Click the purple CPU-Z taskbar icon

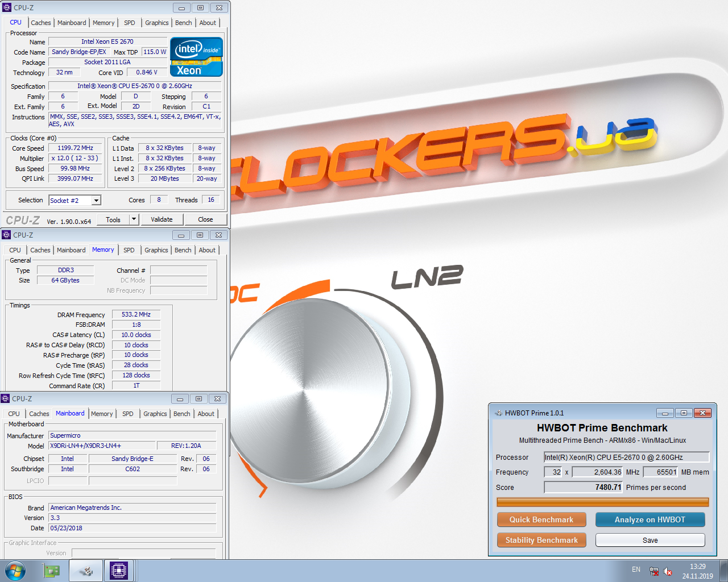coord(119,571)
